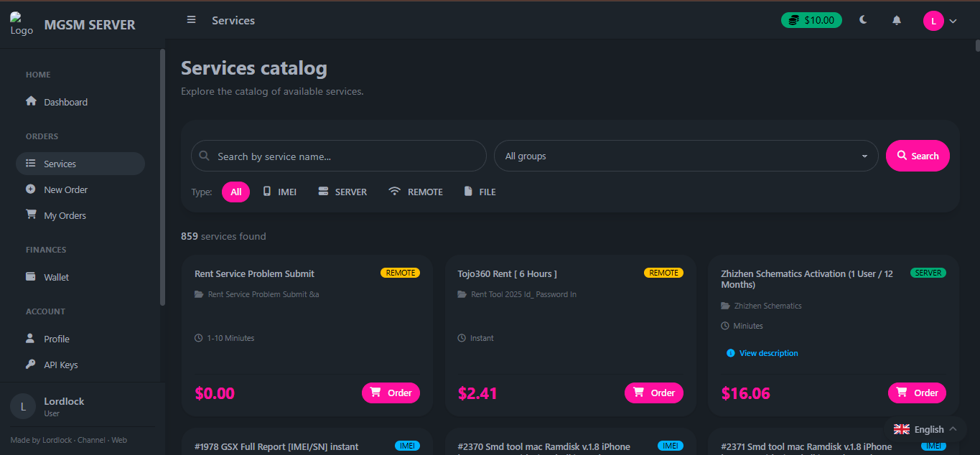Click the $10.00 balance badge
This screenshot has width=980, height=455.
click(x=811, y=20)
